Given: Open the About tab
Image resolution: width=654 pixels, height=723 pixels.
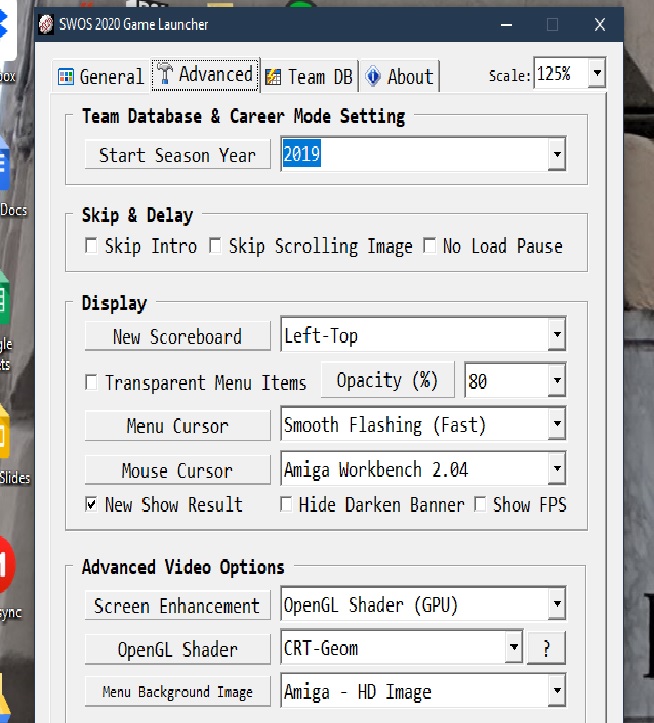Looking at the screenshot, I should click(400, 76).
